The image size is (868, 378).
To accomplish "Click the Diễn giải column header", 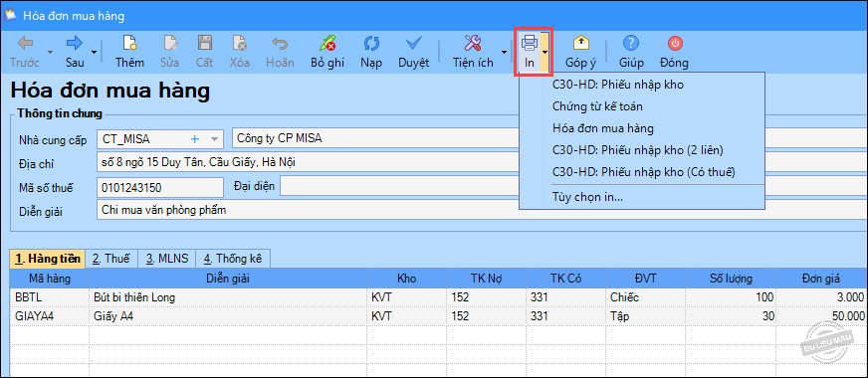I will [227, 279].
